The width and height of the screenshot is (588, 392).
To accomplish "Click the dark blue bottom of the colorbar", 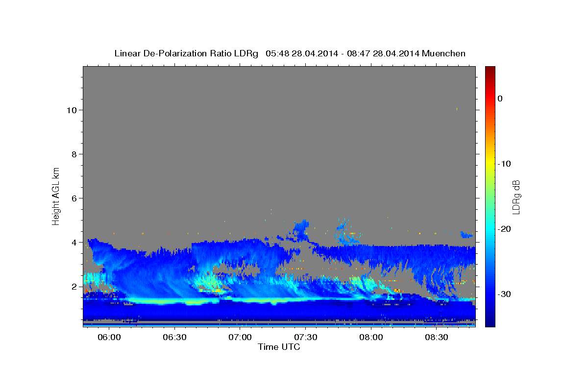I will coord(490,322).
